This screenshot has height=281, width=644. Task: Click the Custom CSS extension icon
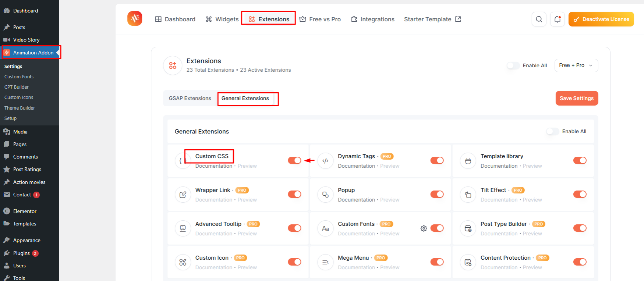183,161
